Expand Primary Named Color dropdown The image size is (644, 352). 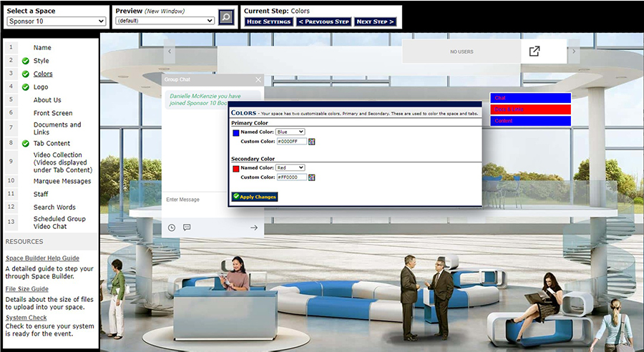pos(291,132)
